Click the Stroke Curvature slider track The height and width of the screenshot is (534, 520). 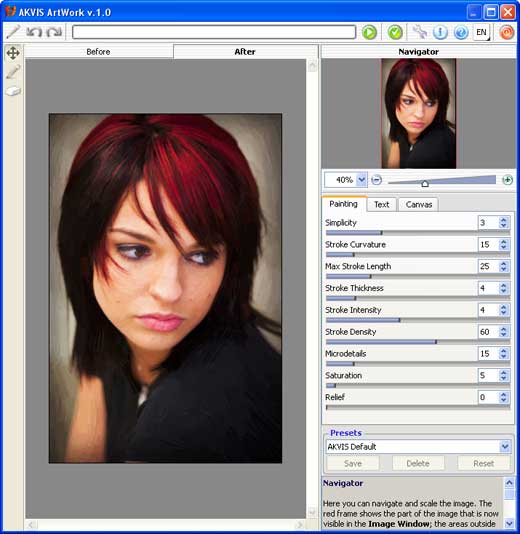coord(417,255)
